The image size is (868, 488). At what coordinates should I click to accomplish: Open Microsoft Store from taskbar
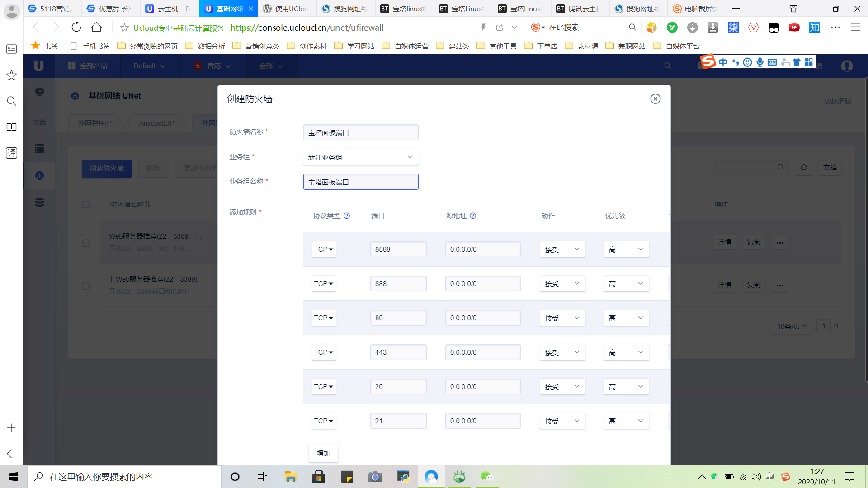(319, 477)
